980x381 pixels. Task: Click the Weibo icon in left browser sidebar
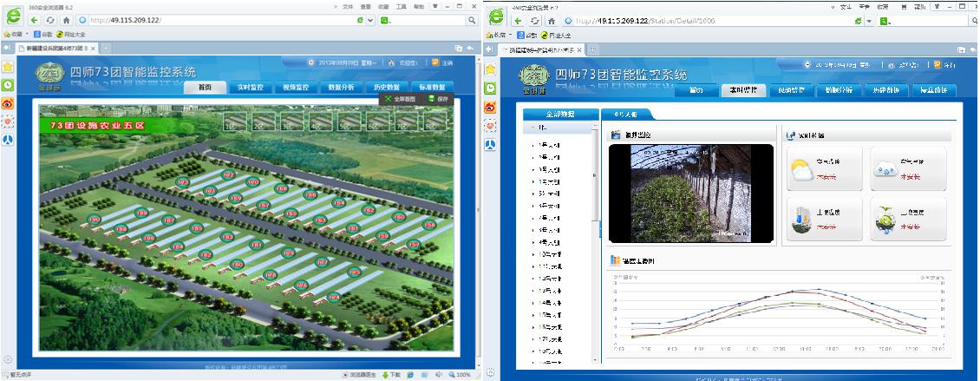(8, 103)
